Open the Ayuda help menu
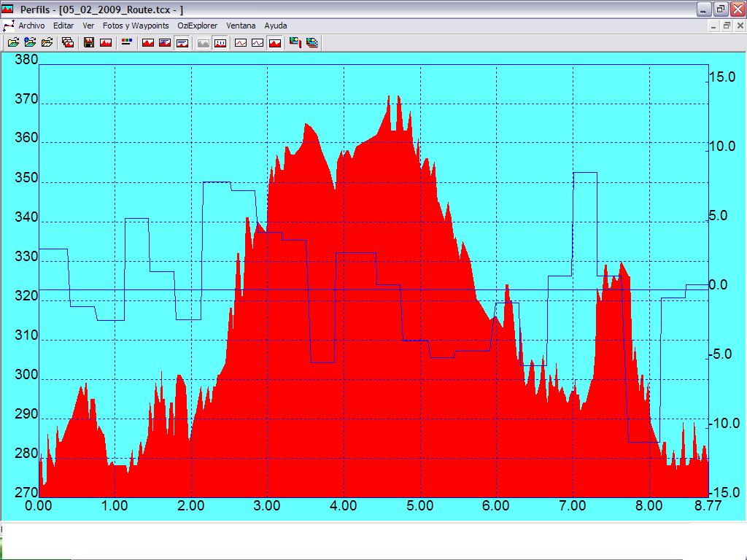The height and width of the screenshot is (560, 747). (276, 26)
